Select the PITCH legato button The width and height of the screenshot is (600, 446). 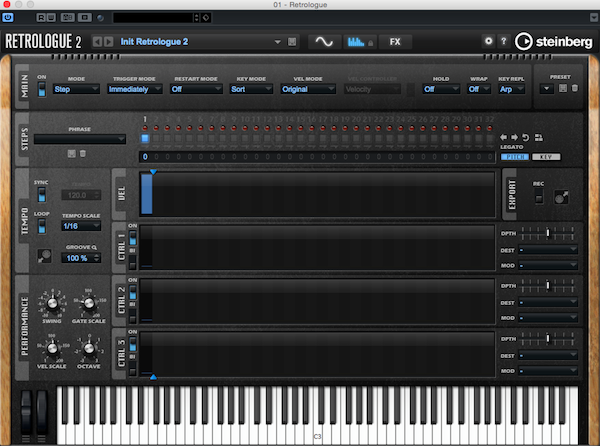pyautogui.click(x=515, y=157)
